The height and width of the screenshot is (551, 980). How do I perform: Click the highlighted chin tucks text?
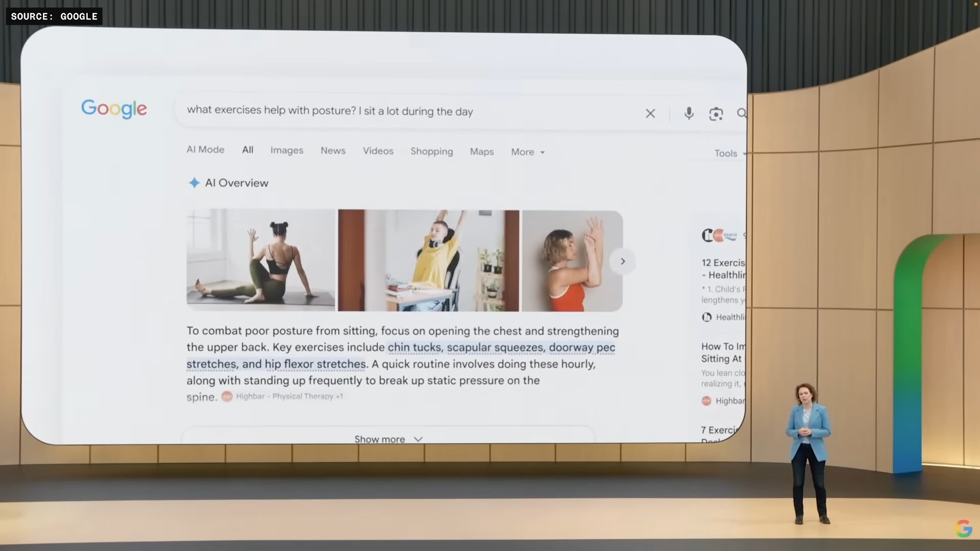click(x=414, y=347)
